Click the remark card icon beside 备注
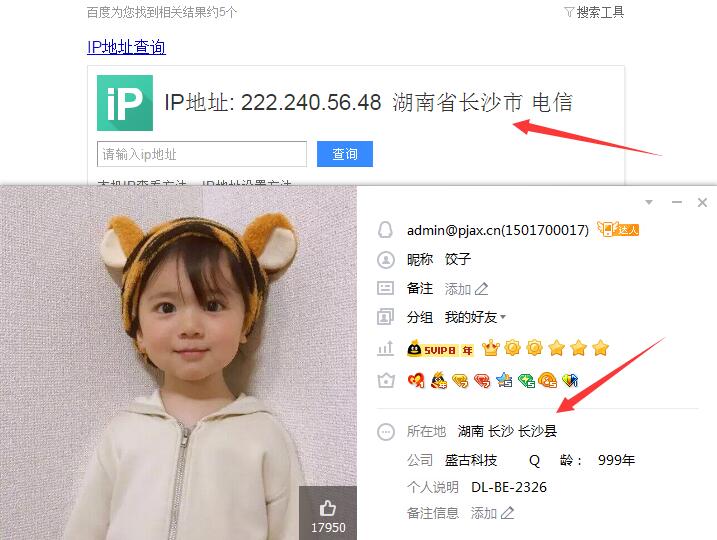 [385, 288]
